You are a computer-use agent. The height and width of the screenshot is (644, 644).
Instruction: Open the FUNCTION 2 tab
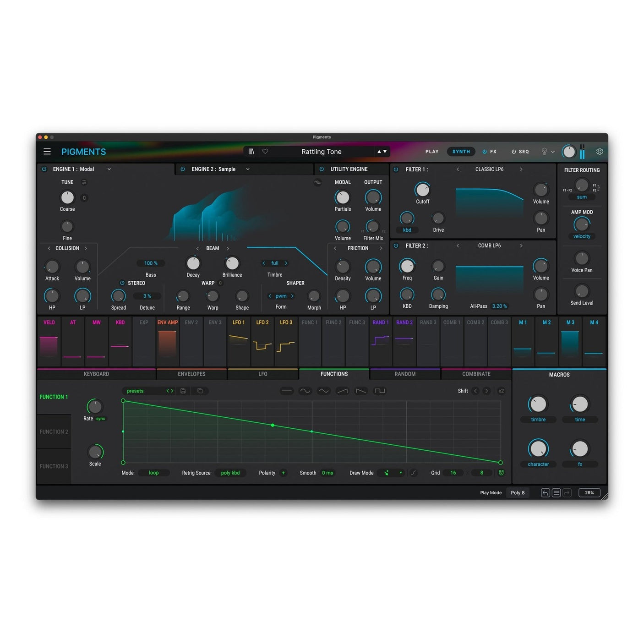54,431
